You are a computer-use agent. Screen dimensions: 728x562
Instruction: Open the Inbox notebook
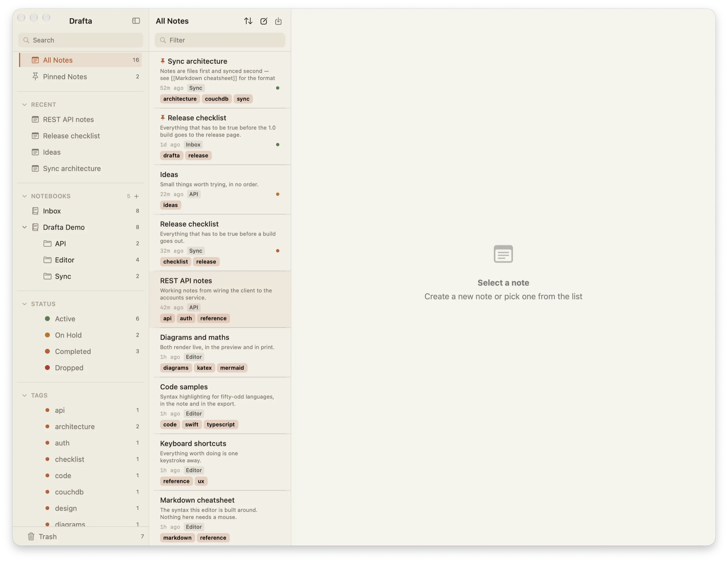(x=80, y=211)
